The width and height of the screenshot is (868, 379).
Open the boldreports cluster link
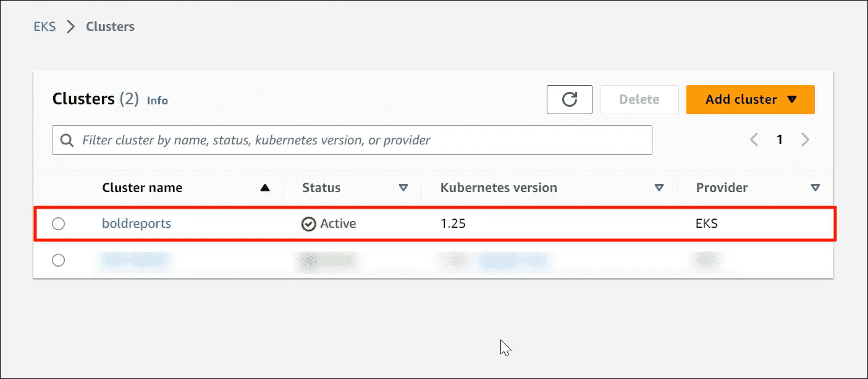(136, 223)
